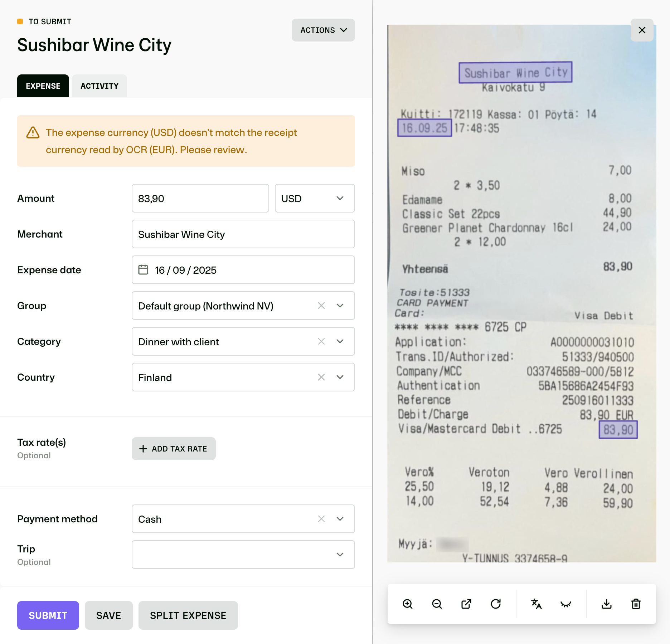Edit the Amount field showing 83,90
Image resolution: width=670 pixels, height=644 pixels.
coord(200,198)
